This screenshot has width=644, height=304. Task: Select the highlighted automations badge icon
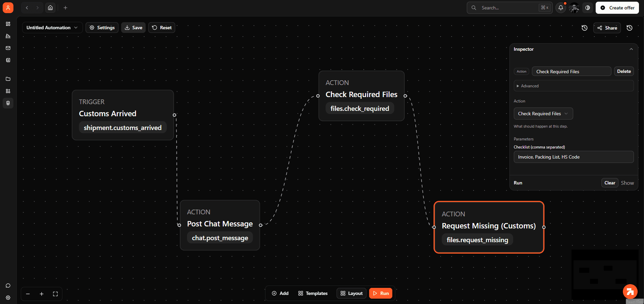coord(8,103)
